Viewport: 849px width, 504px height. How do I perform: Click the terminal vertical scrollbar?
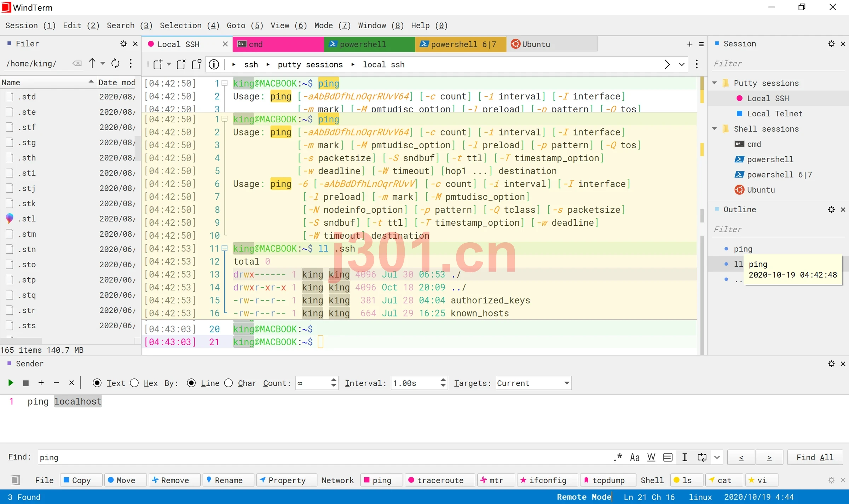702,216
